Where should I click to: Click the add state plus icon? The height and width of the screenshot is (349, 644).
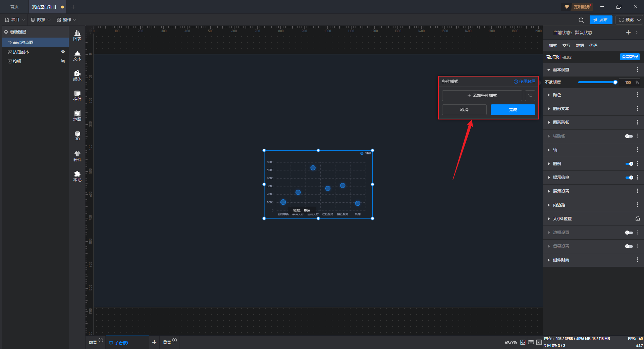tap(628, 33)
